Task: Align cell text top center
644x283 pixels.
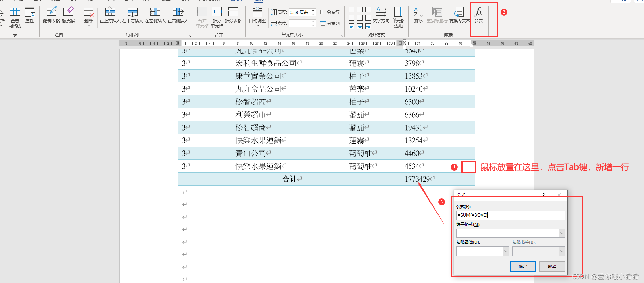Action: pyautogui.click(x=360, y=9)
